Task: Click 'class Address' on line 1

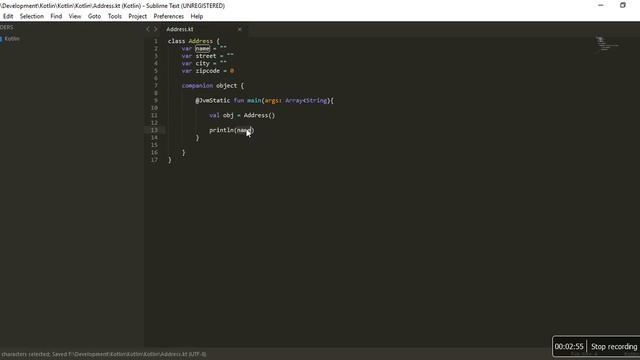Action: [190, 41]
